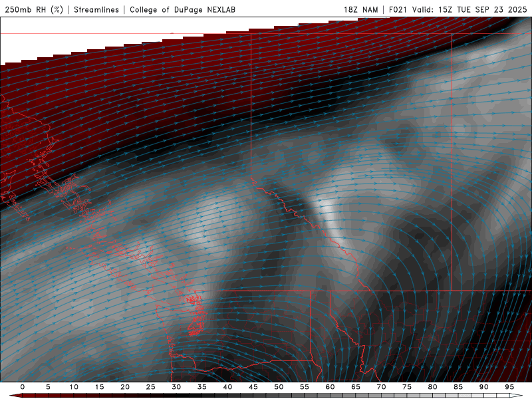This screenshot has height=399, width=532.
Task: Click the colorbar value 40
Action: click(227, 387)
